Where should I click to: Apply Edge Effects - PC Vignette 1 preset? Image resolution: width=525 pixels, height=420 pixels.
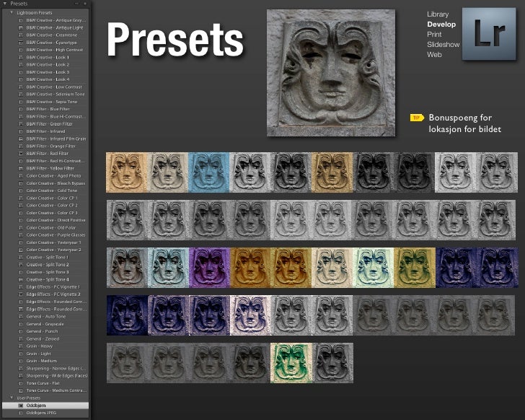coord(53,287)
